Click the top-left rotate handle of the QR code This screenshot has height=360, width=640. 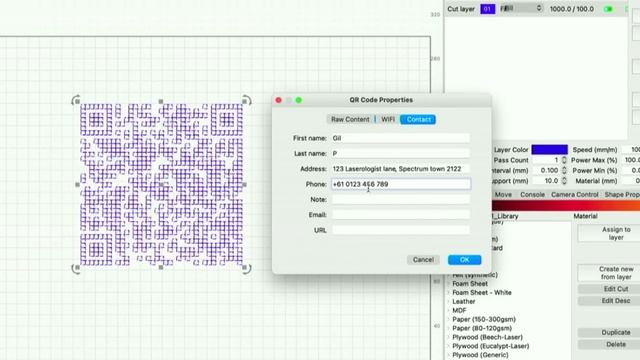(76, 100)
